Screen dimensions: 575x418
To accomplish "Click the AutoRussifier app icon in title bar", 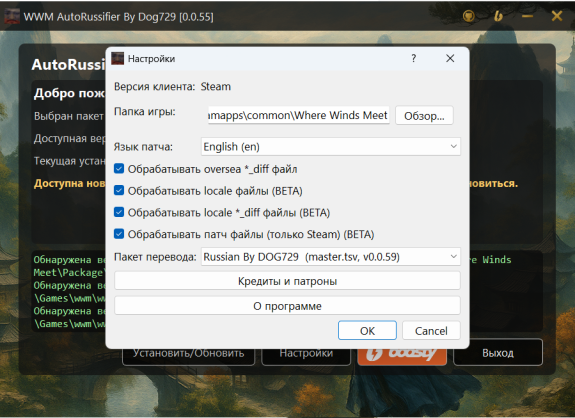I will 12,16.
